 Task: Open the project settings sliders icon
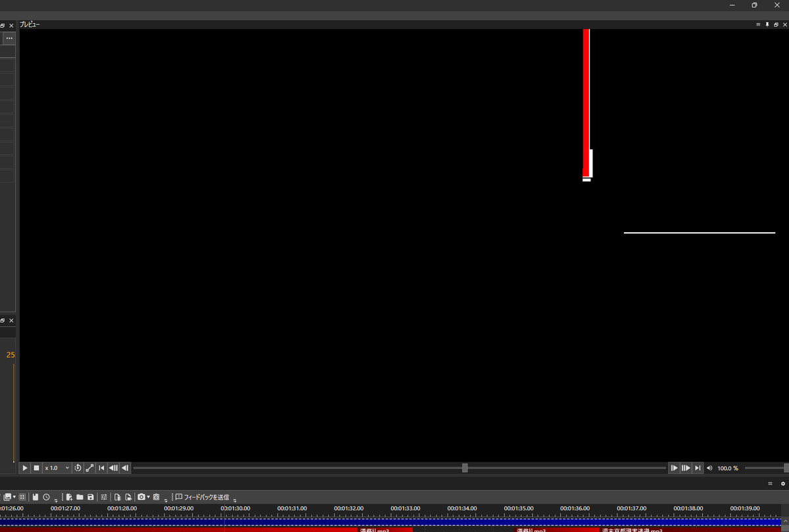[104, 497]
